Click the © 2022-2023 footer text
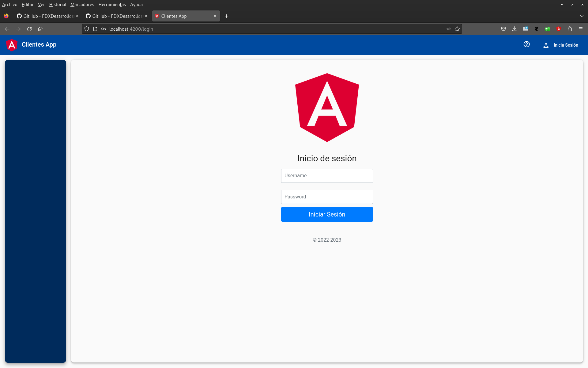The height and width of the screenshot is (368, 588). [327, 240]
